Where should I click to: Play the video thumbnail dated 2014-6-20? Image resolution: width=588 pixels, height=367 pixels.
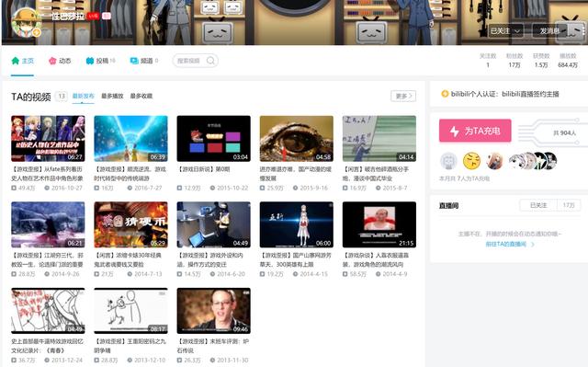pyautogui.click(x=214, y=224)
